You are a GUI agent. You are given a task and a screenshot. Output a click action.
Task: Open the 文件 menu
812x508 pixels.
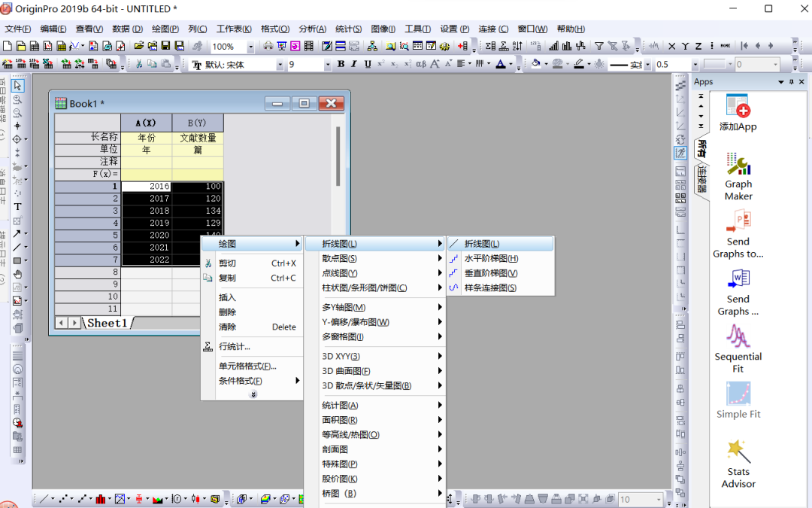pos(17,29)
